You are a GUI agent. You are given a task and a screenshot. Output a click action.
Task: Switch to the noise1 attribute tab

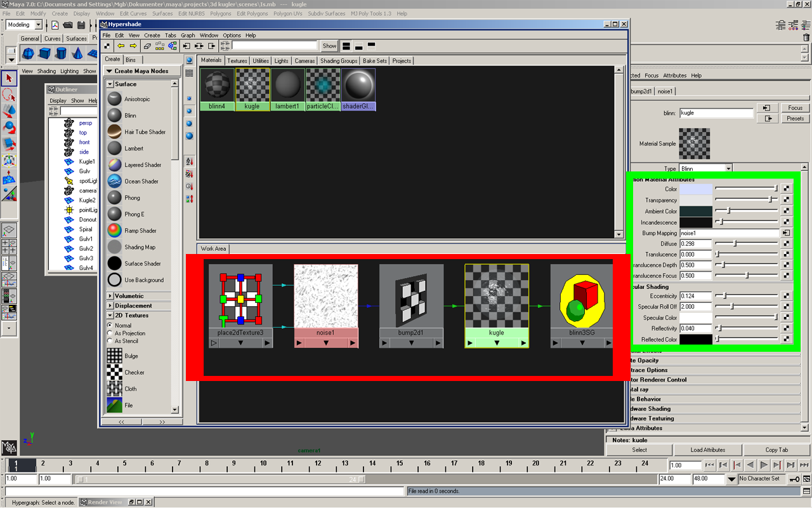point(665,91)
